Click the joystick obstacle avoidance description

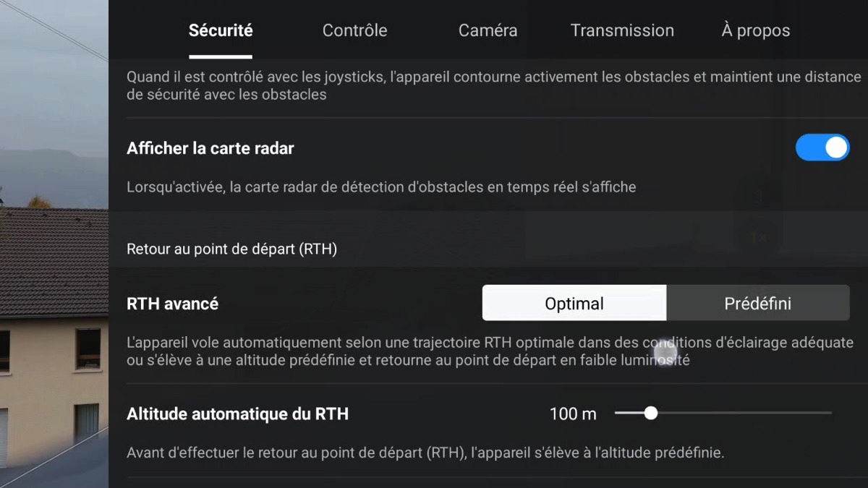click(494, 85)
